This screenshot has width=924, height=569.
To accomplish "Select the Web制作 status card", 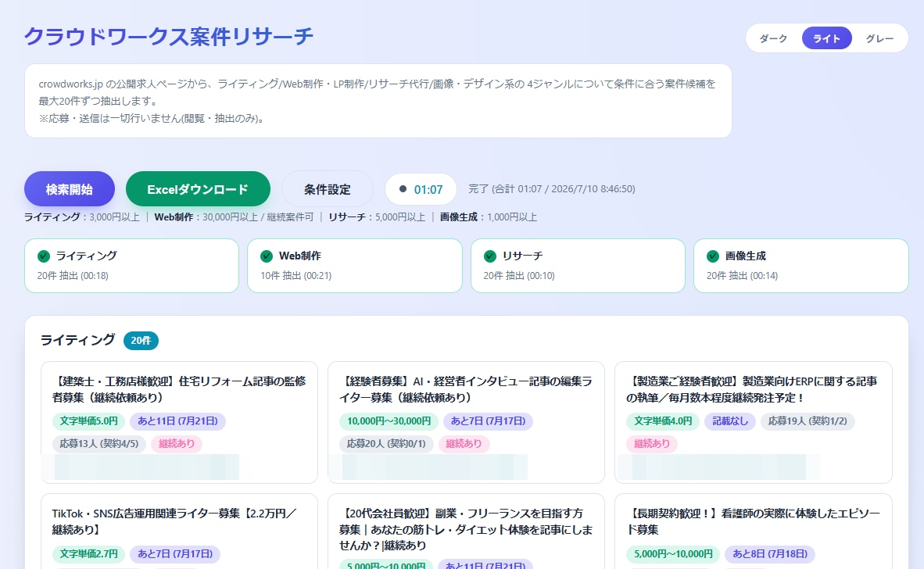I will 355,266.
